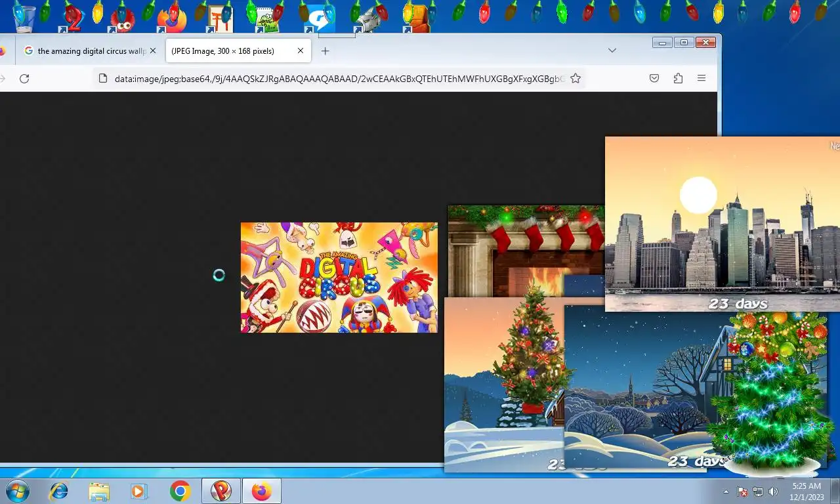Expand the list all tabs chevron
The height and width of the screenshot is (504, 840).
pyautogui.click(x=612, y=51)
